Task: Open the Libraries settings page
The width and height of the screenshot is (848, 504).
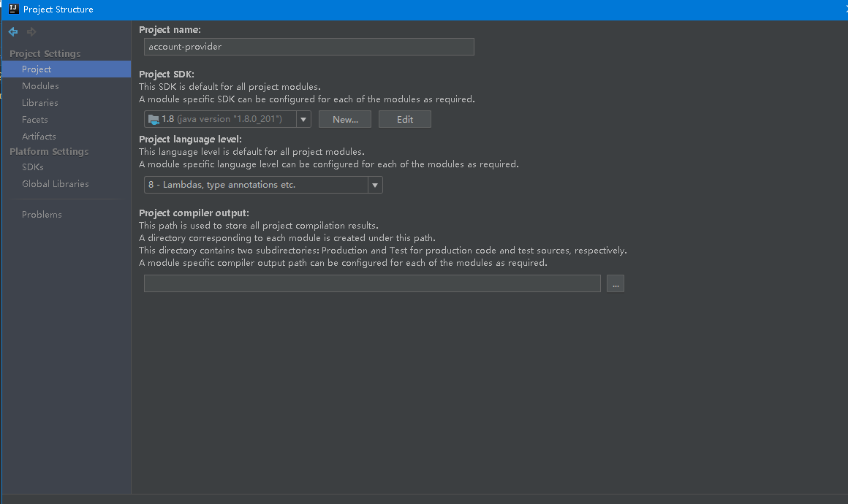Action: coord(42,102)
